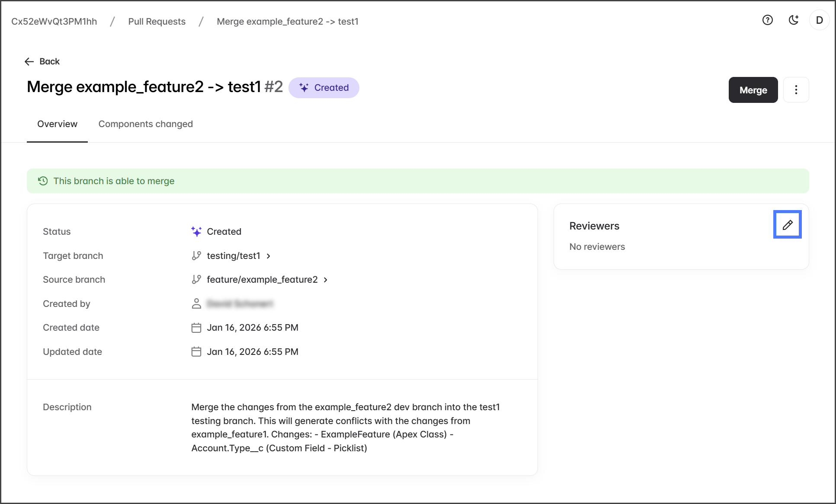Click the target branch git icon
The width and height of the screenshot is (836, 504).
pos(196,256)
